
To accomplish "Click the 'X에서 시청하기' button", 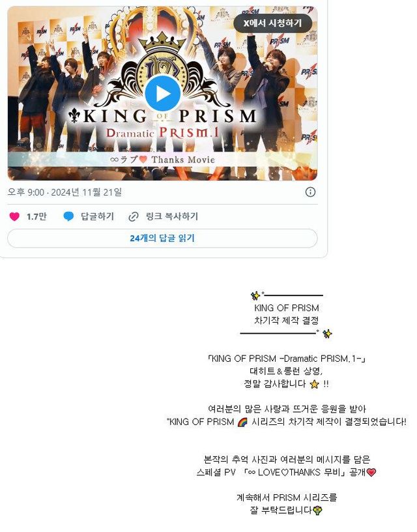I will pos(272,23).
